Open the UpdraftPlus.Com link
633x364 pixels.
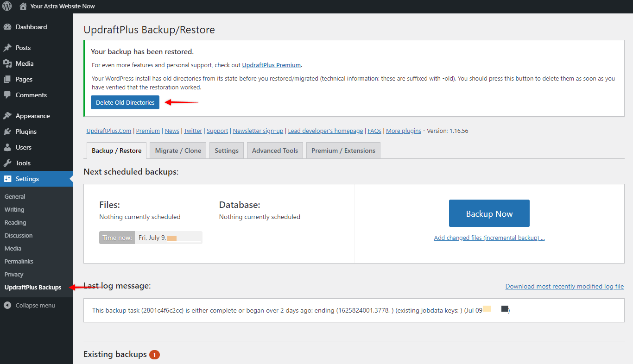tap(109, 131)
